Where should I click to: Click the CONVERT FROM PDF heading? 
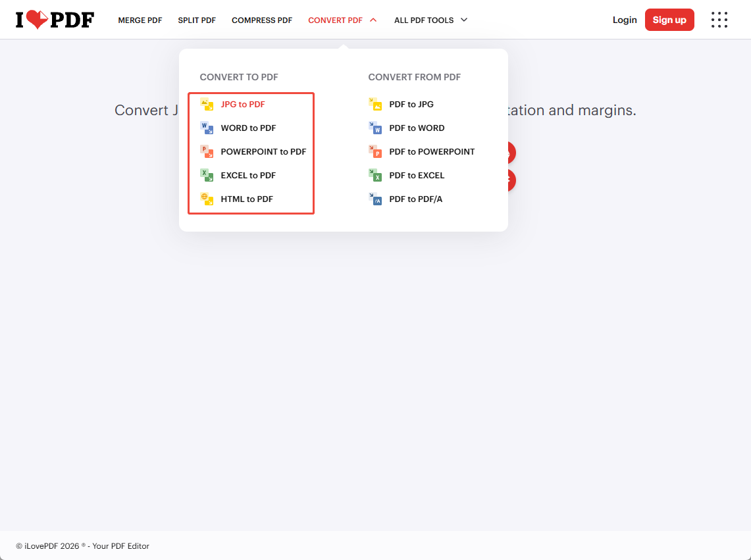click(x=414, y=77)
